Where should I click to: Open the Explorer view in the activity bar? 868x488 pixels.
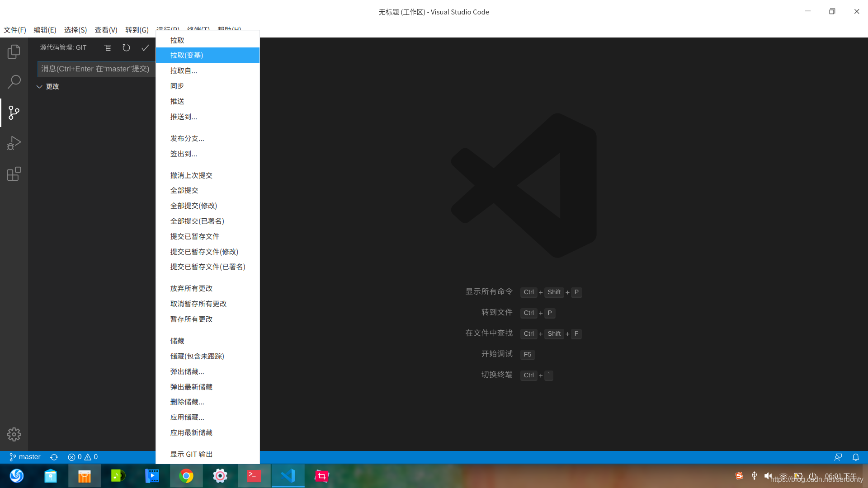14,52
